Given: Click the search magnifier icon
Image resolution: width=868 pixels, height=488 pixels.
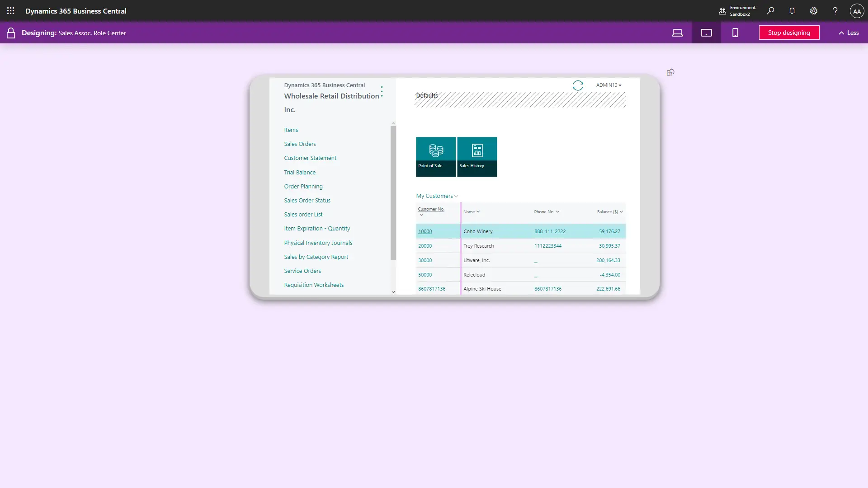Looking at the screenshot, I should [770, 11].
